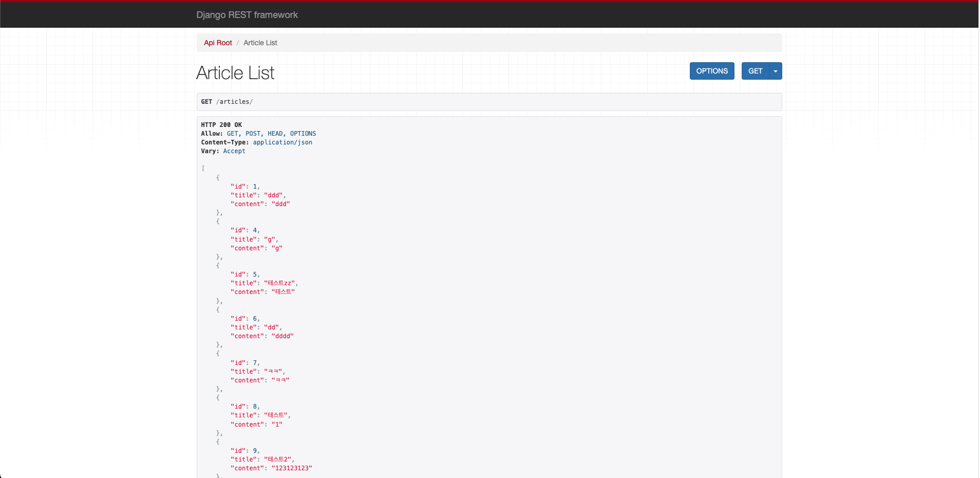Image resolution: width=980 pixels, height=478 pixels.
Task: Click the "id": 5 line
Action: coord(246,274)
